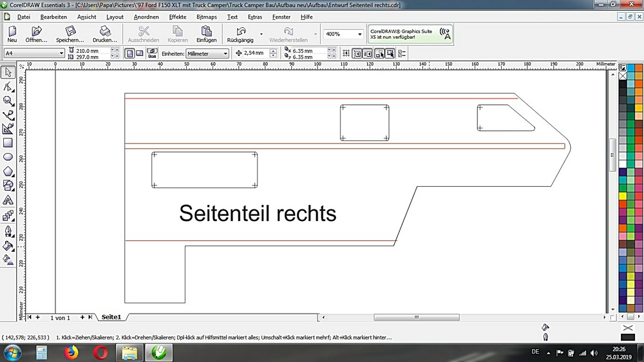This screenshot has height=362, width=644.
Task: Click the Einfügen paste icon
Action: 206,32
